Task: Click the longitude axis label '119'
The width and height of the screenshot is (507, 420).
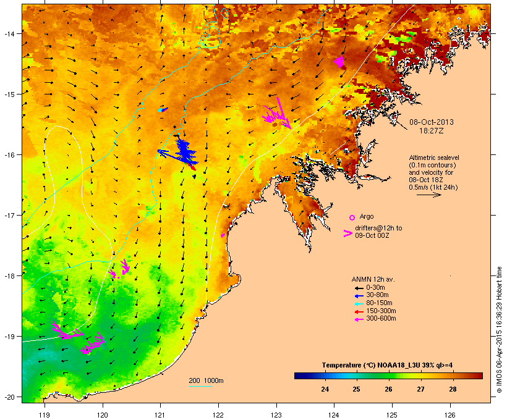Action: pyautogui.click(x=45, y=415)
